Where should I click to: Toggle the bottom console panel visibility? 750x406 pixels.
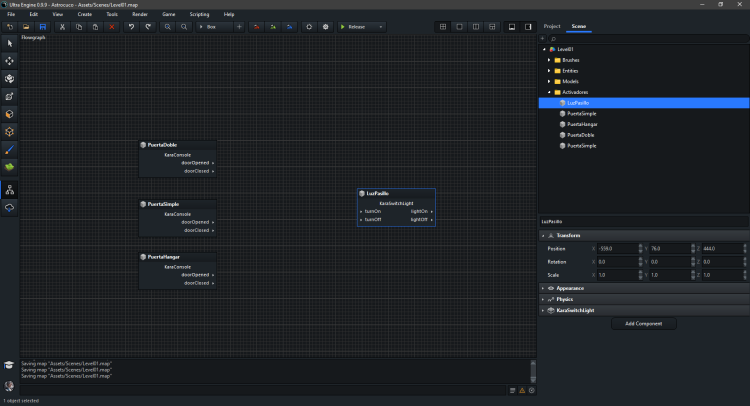[x=511, y=26]
